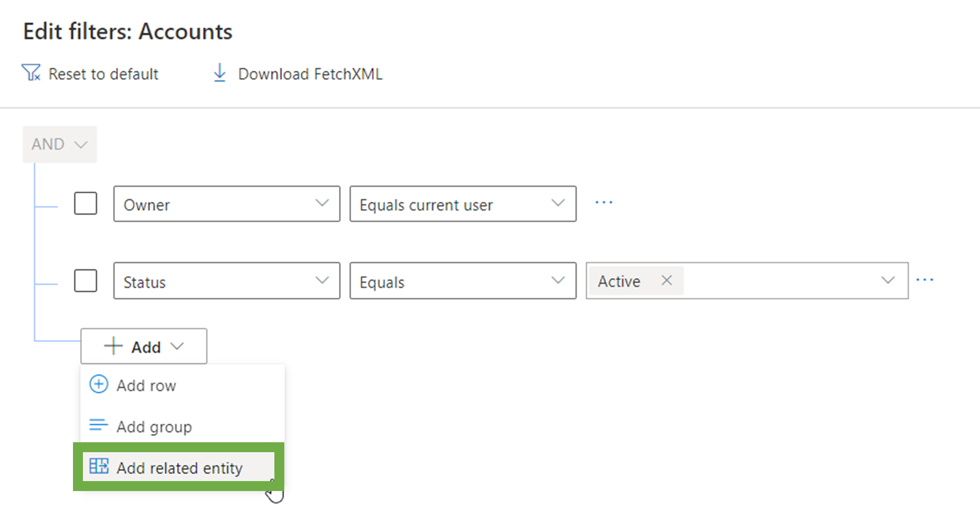Open more options for Owner row
This screenshot has height=519, width=980.
click(604, 203)
